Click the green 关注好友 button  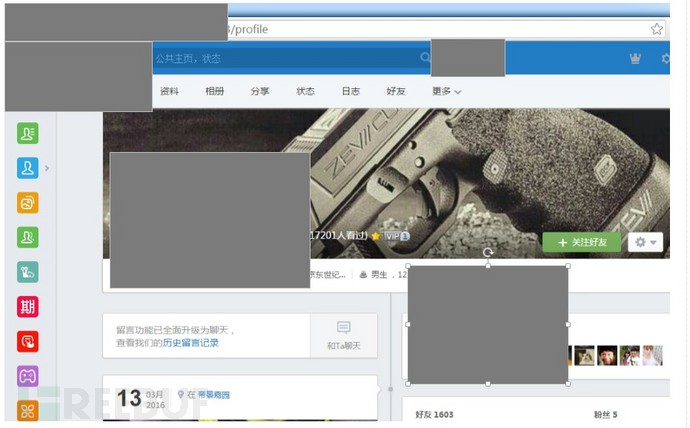581,242
